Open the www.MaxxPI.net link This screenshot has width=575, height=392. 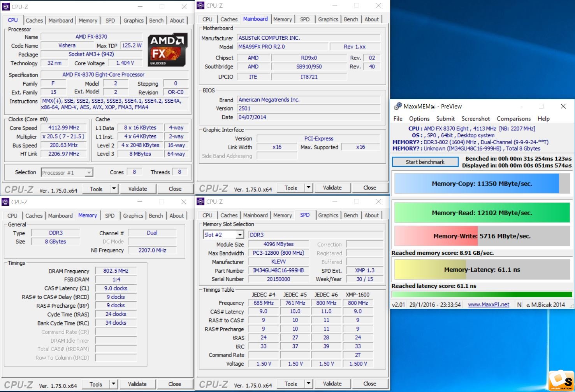pos(489,304)
